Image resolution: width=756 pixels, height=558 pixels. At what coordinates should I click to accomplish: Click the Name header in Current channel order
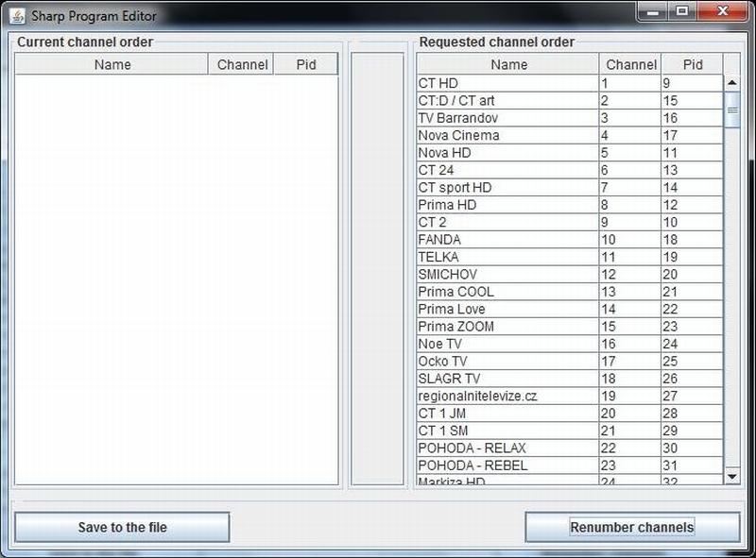click(113, 64)
